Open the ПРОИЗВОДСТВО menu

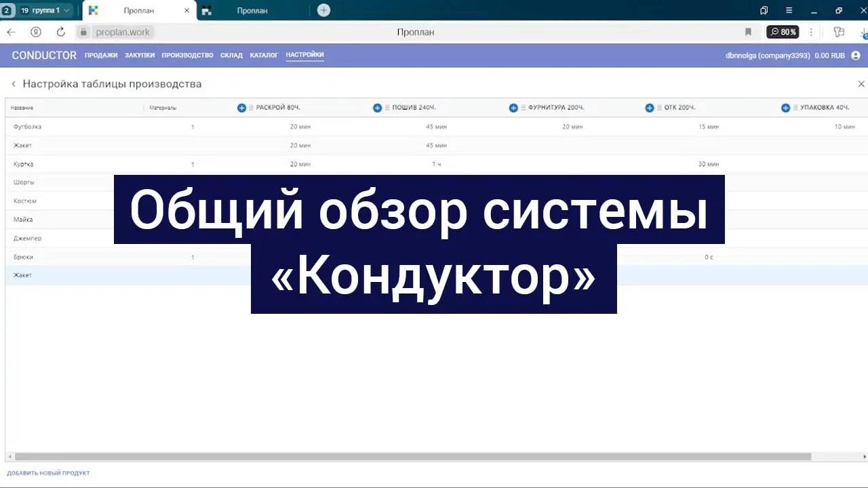coord(187,56)
